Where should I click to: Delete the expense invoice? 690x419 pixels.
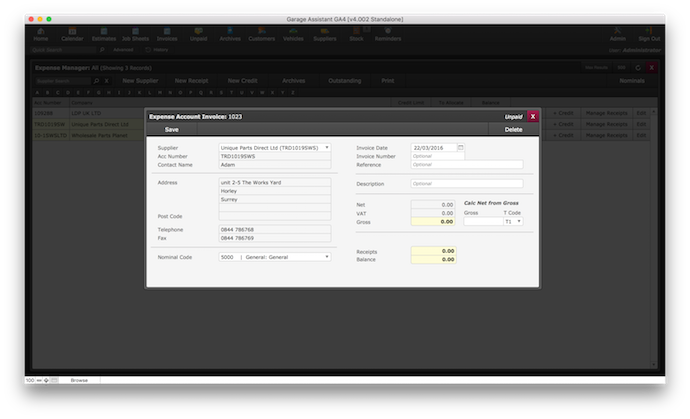tap(513, 130)
